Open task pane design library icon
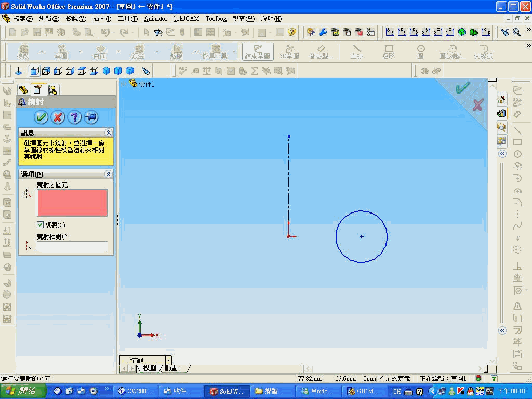532x399 pixels. tap(501, 113)
